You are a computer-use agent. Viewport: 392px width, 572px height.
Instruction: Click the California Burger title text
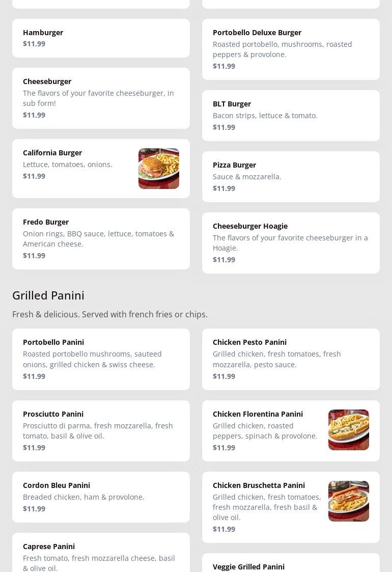pyautogui.click(x=52, y=153)
